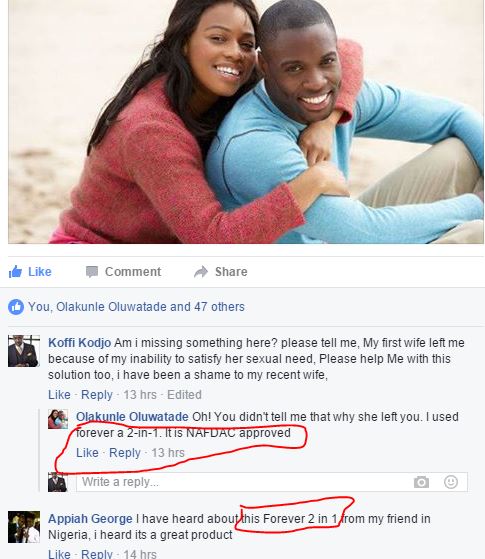Open Appiah George's profile name link
The height and width of the screenshot is (559, 485).
pyautogui.click(x=90, y=519)
